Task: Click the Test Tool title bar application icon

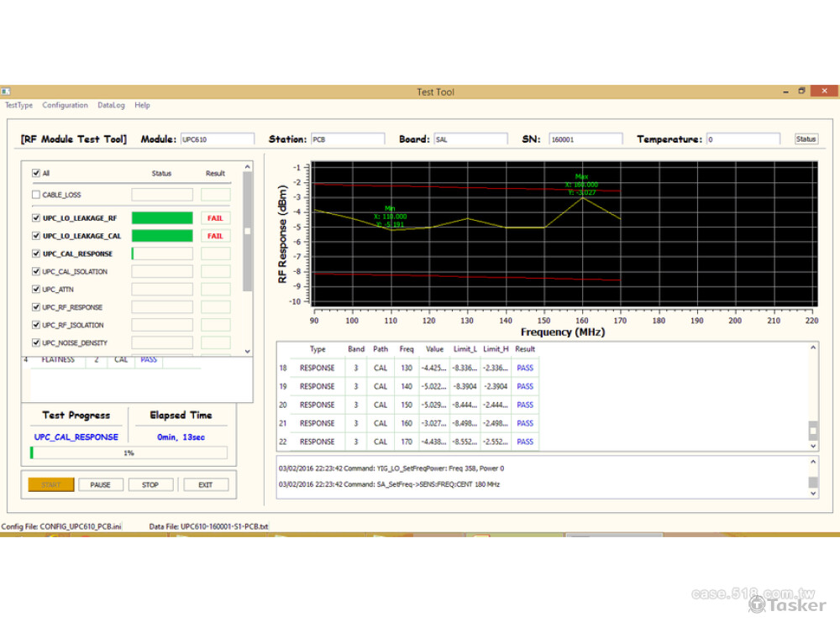Action: [x=7, y=91]
